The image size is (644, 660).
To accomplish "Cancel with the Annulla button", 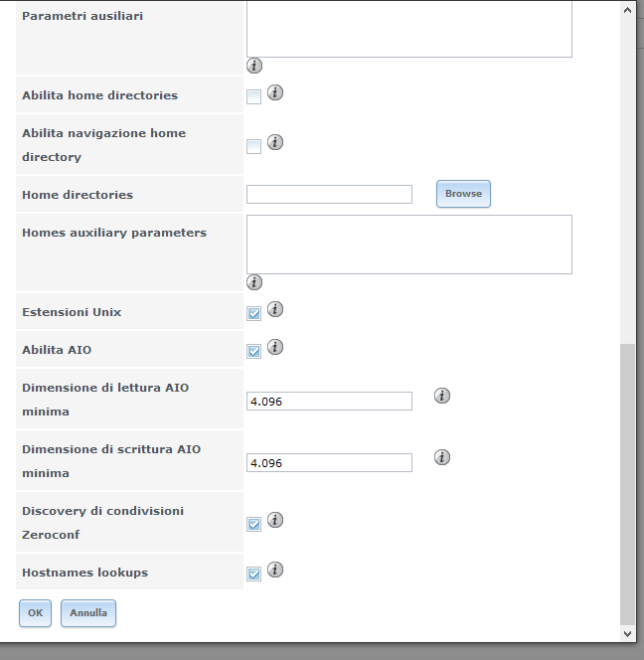I will [88, 613].
